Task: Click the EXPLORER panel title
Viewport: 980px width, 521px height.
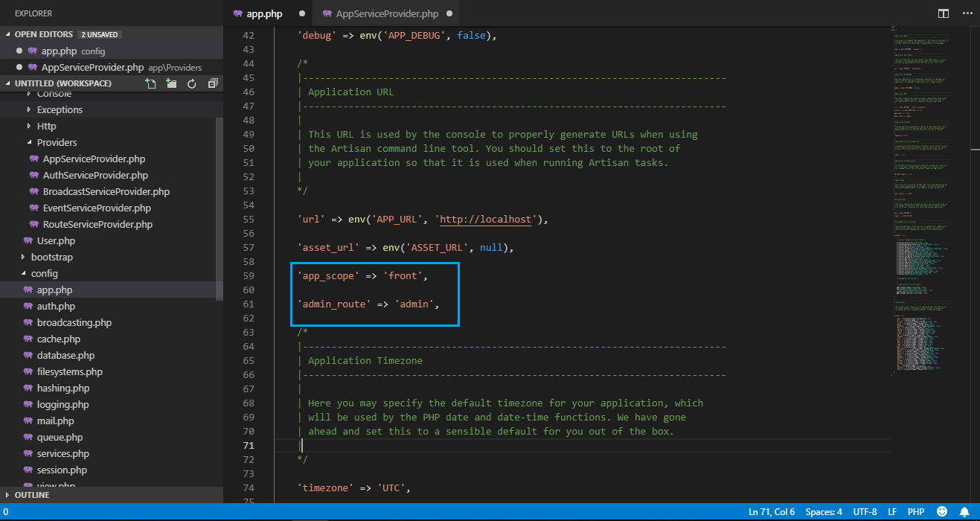Action: coord(33,13)
